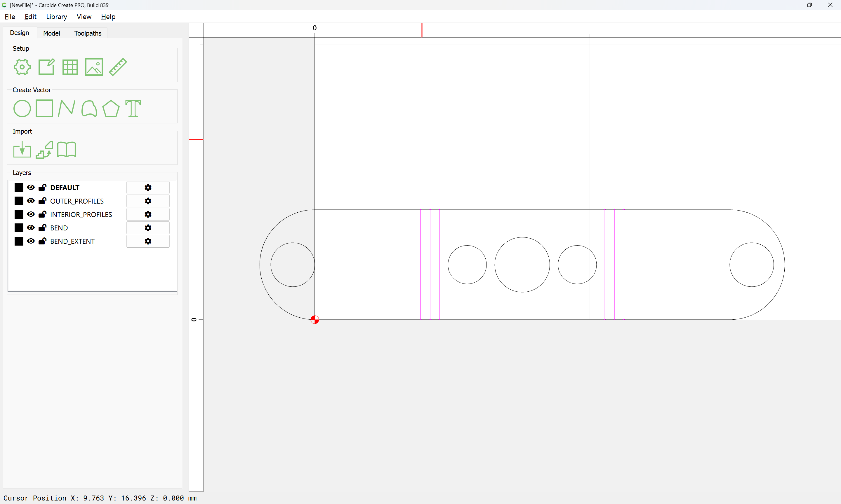Click the edit document setup icon
The height and width of the screenshot is (504, 841).
tap(46, 67)
